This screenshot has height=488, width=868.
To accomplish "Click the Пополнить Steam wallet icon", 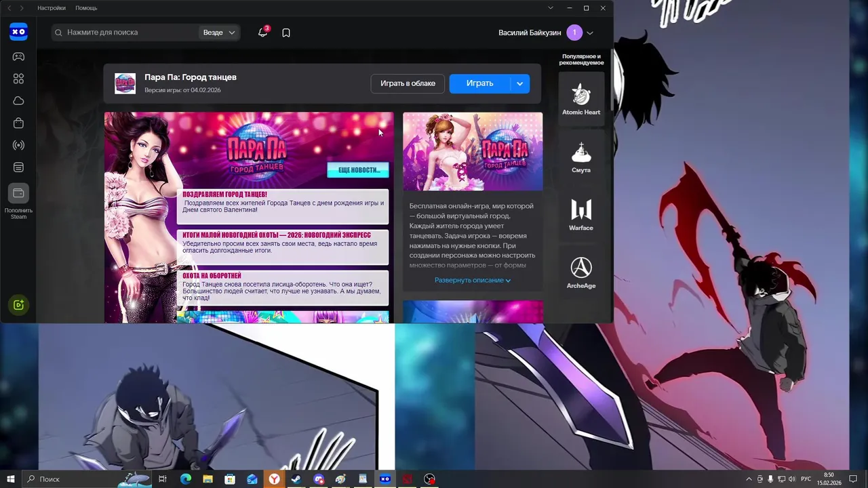I will coord(18,193).
